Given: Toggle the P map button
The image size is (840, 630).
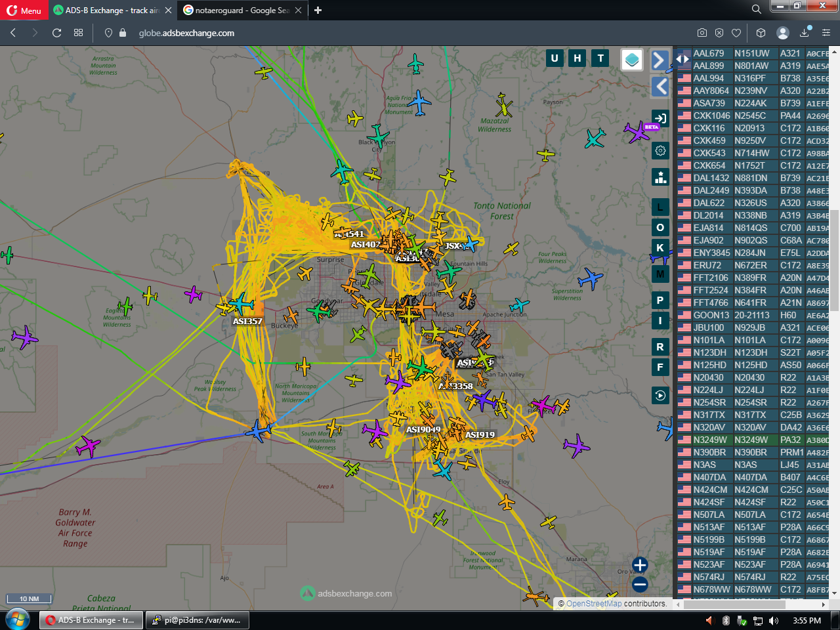Looking at the screenshot, I should (x=660, y=301).
